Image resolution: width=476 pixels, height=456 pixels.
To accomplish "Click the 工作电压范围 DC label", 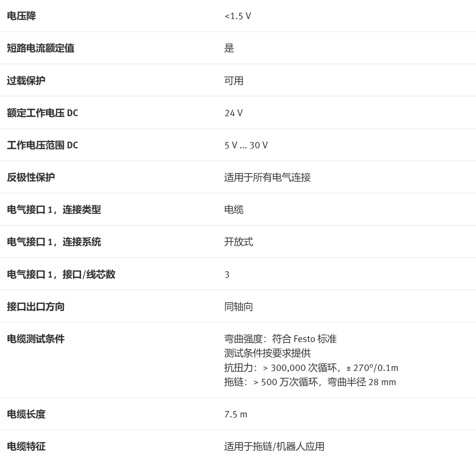I will [x=42, y=145].
